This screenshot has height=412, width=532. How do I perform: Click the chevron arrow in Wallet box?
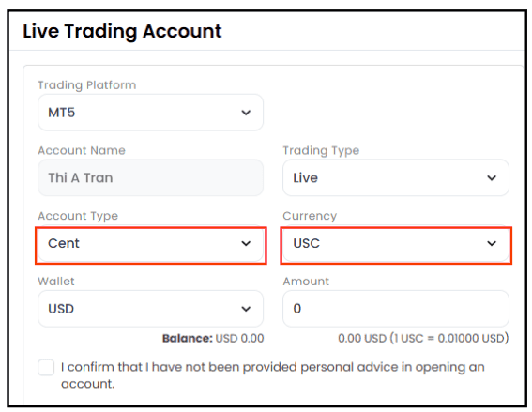click(x=246, y=309)
